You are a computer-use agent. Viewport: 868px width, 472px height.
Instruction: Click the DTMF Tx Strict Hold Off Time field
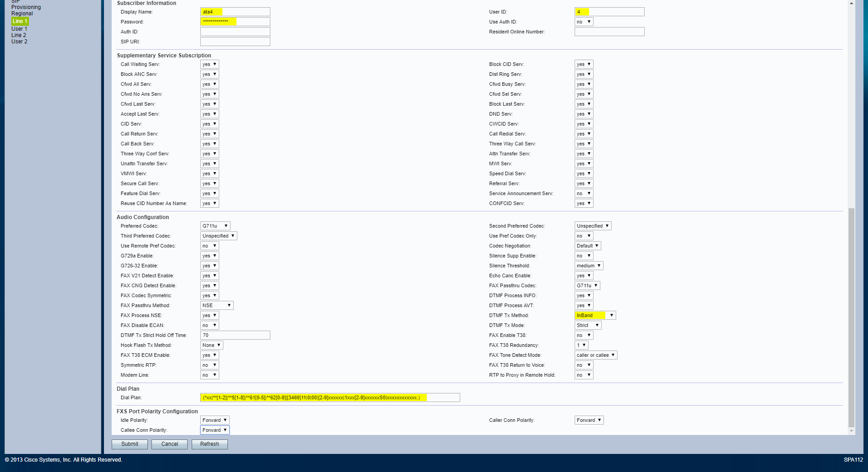pyautogui.click(x=235, y=335)
